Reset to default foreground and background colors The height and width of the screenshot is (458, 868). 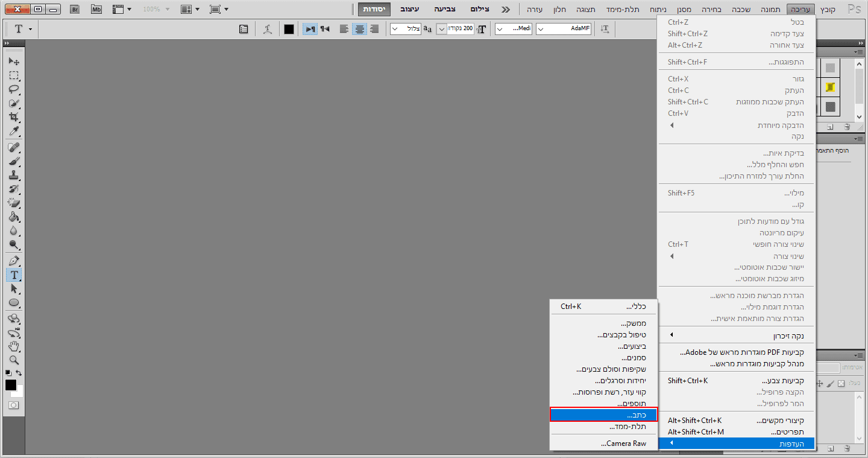click(8, 373)
